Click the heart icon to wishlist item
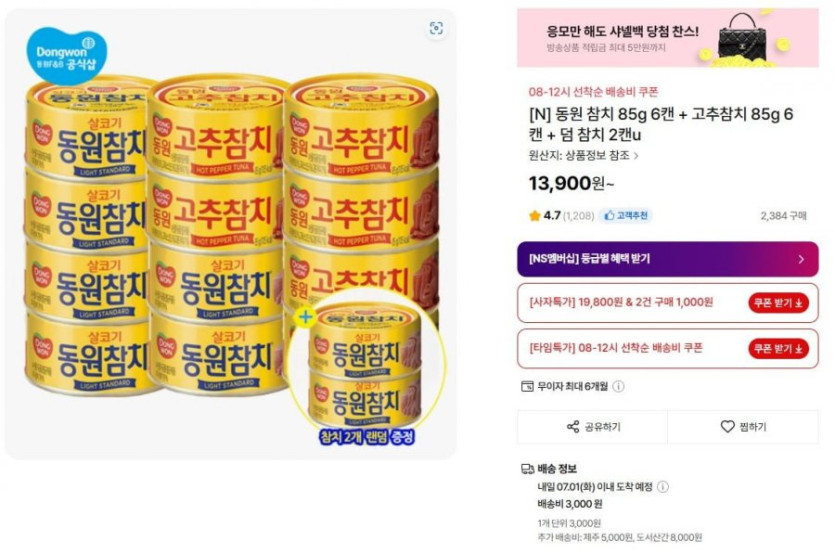835x554 pixels. (727, 427)
